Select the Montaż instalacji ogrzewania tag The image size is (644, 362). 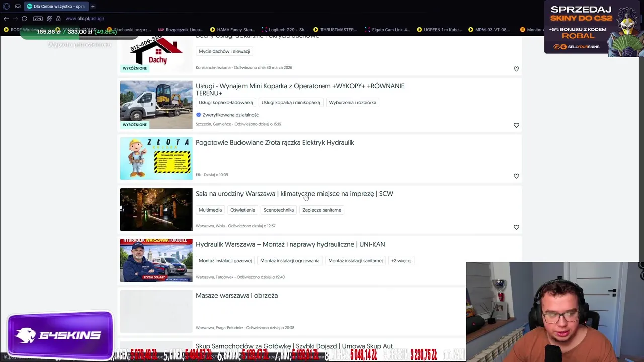tap(290, 261)
